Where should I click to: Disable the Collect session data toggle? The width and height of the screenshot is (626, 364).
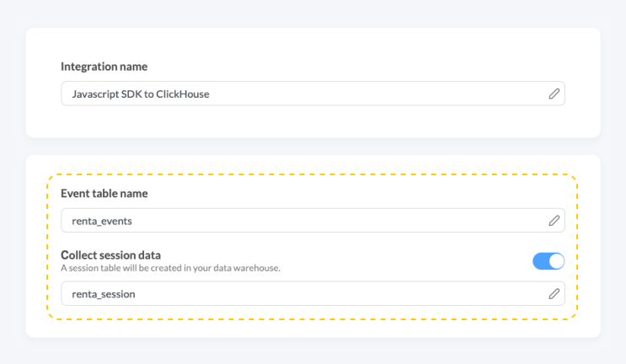pyautogui.click(x=548, y=261)
